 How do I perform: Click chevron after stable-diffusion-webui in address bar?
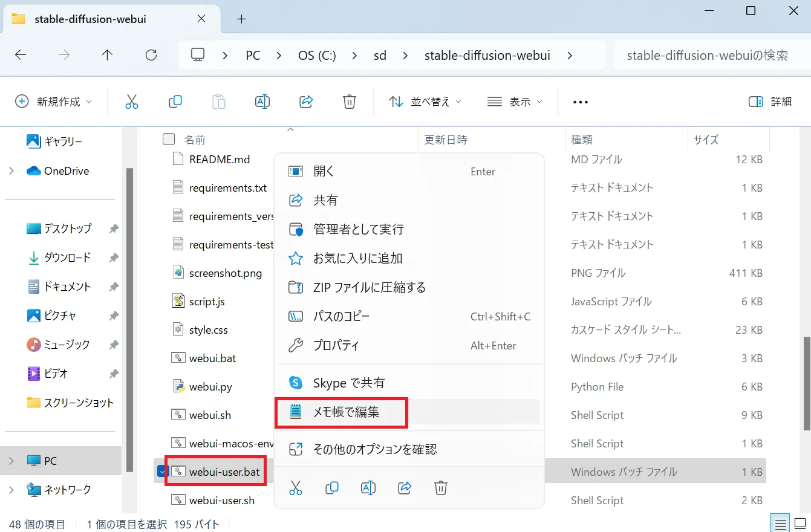(570, 56)
